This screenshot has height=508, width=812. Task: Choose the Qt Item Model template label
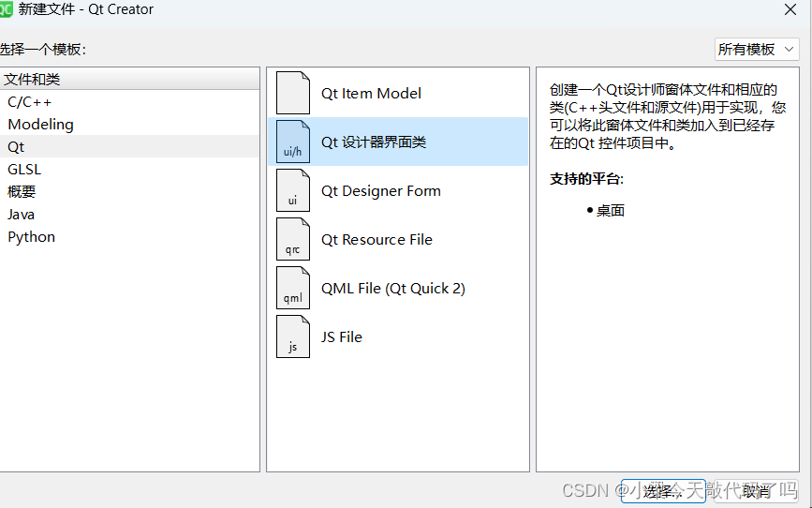tap(371, 94)
